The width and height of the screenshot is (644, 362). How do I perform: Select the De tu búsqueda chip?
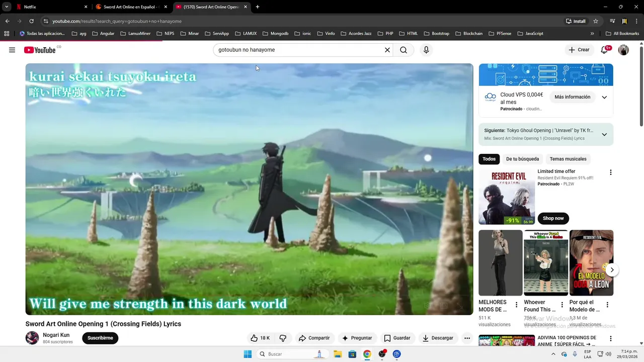[x=522, y=159]
